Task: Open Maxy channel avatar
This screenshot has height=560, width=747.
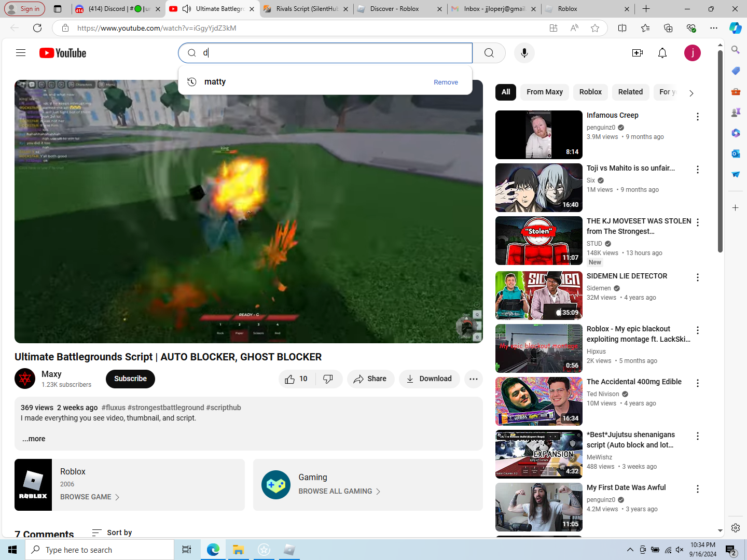Action: point(25,379)
